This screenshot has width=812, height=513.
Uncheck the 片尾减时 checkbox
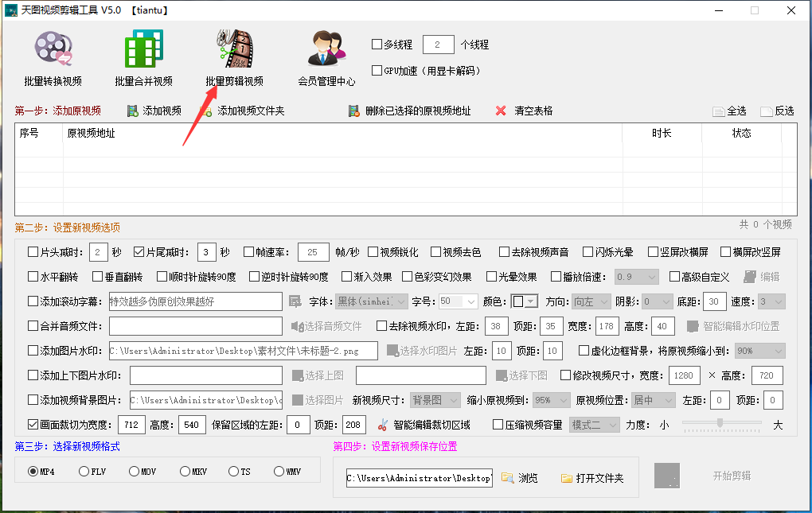click(139, 252)
